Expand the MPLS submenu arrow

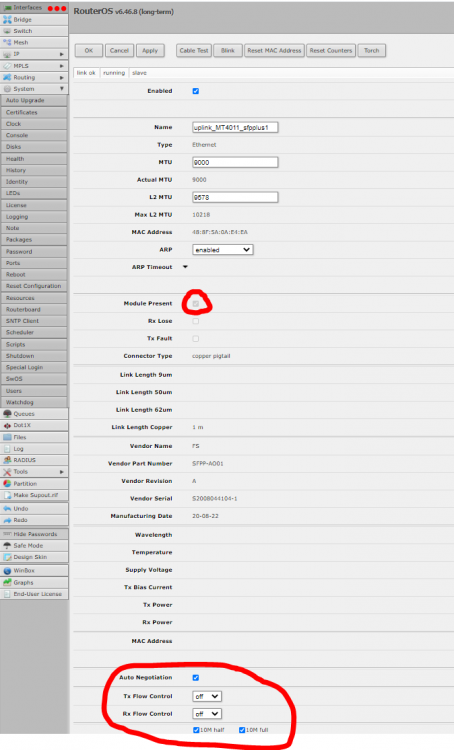[62, 66]
